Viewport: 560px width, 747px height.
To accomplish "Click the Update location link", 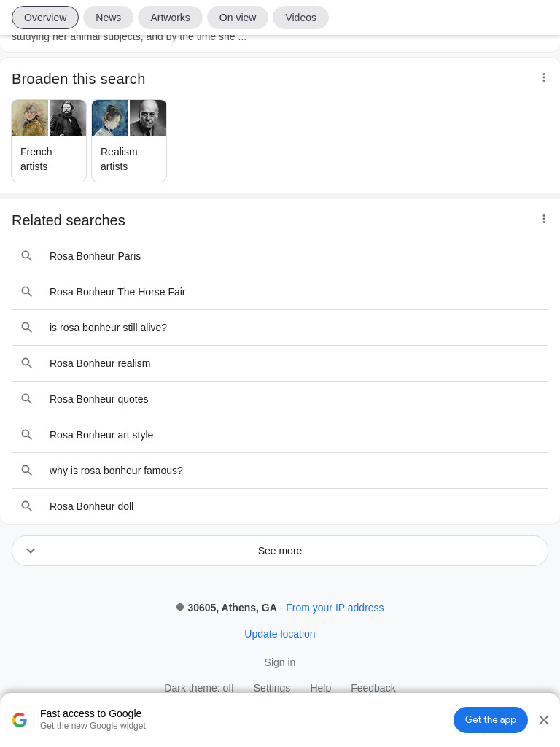I will click(x=280, y=634).
